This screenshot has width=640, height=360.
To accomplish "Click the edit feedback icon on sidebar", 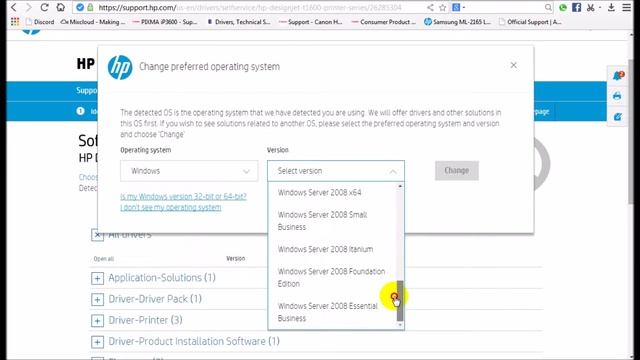I will click(x=617, y=117).
